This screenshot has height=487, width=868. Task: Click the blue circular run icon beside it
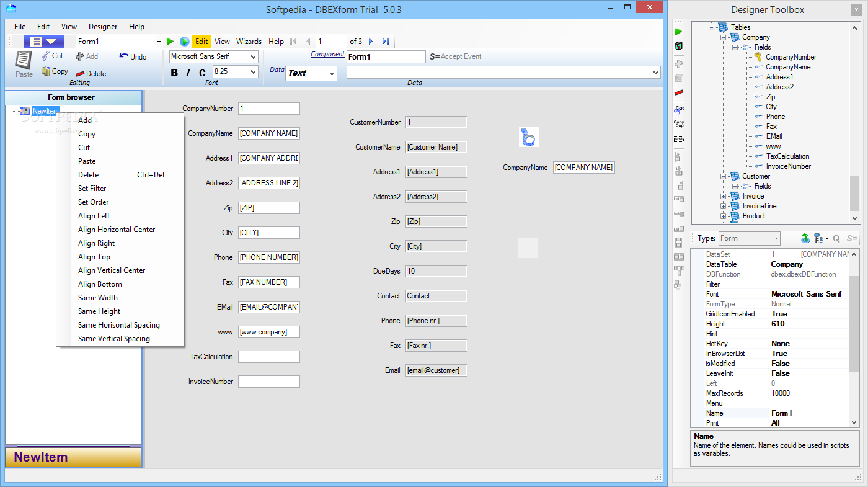coord(184,42)
